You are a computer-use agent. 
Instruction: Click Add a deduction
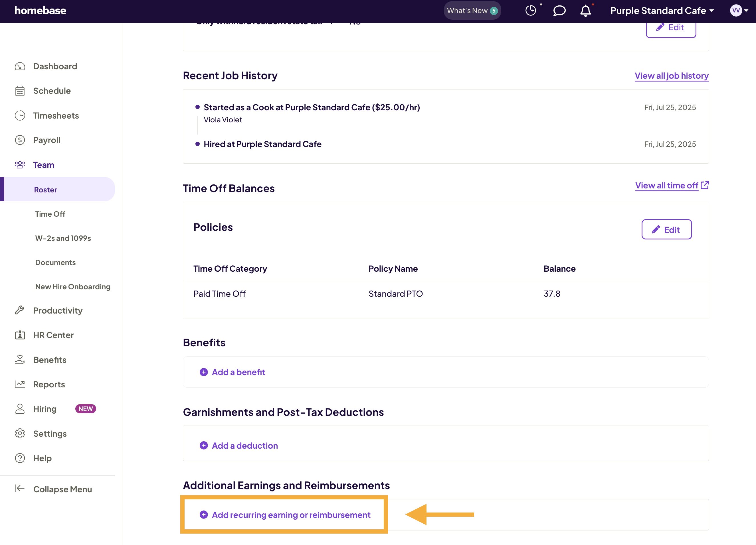click(239, 446)
